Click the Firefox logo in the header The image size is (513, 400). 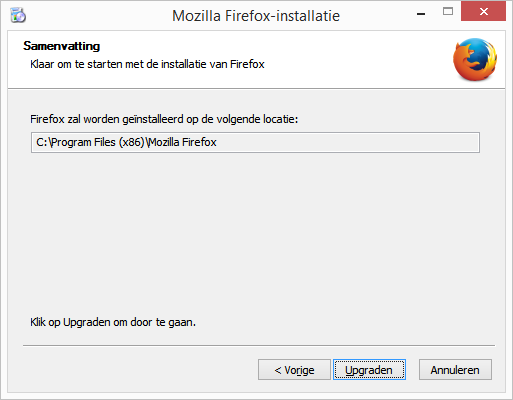(475, 59)
